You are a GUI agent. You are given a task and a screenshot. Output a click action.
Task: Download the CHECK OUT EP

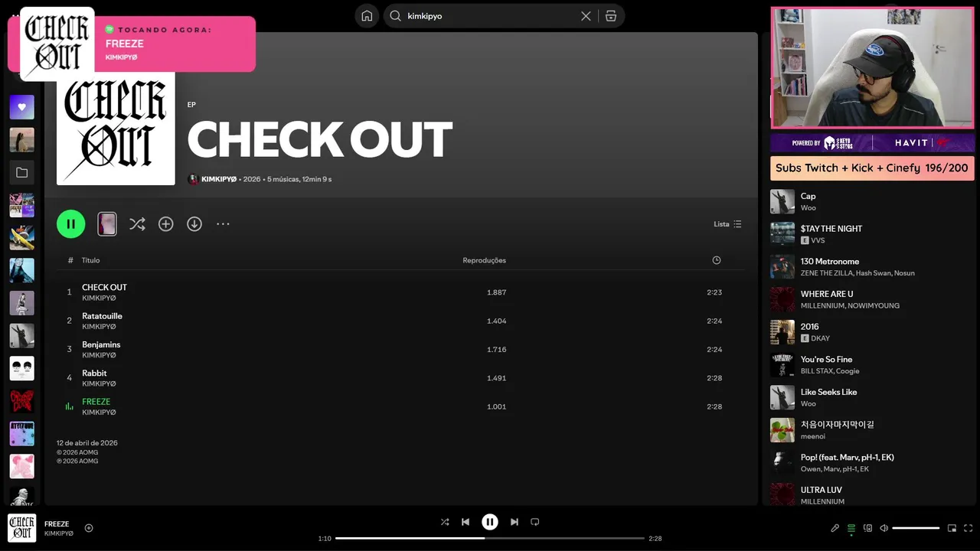(x=194, y=224)
